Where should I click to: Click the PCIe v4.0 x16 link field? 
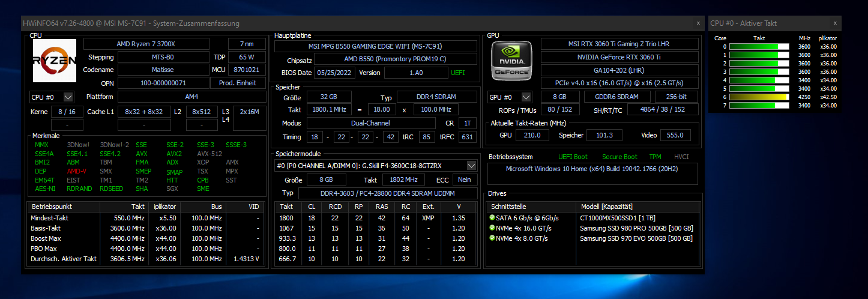coord(619,83)
